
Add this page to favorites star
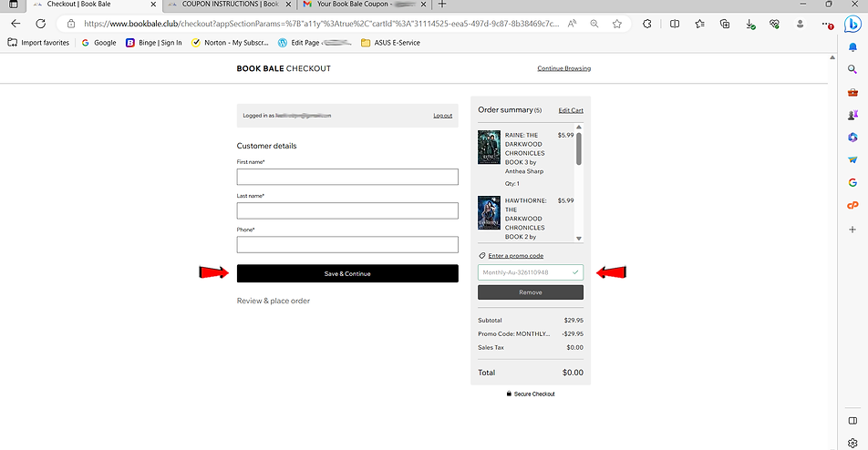(616, 24)
